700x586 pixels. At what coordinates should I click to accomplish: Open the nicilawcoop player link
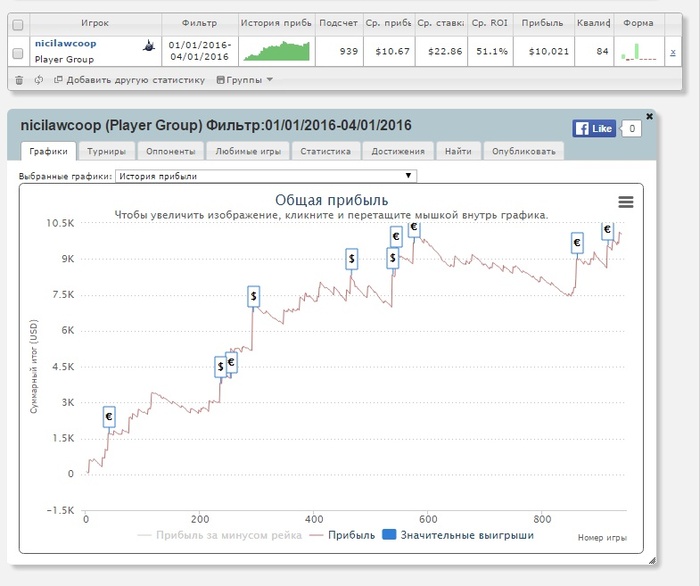tap(66, 44)
